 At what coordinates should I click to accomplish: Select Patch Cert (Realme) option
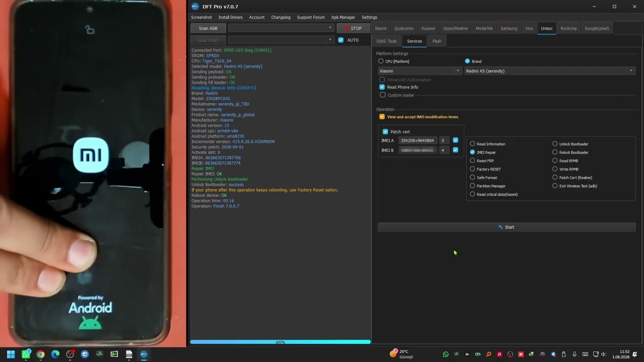(555, 177)
